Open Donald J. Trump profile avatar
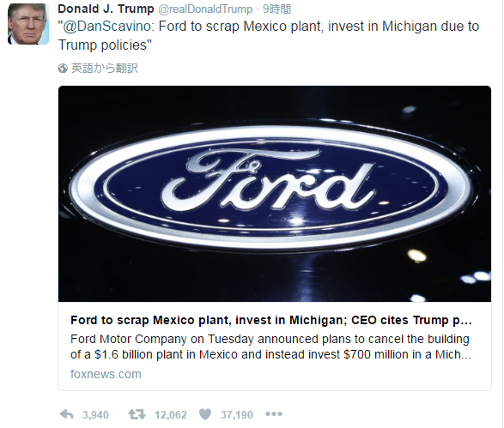This screenshot has height=428, width=504. coord(28,24)
